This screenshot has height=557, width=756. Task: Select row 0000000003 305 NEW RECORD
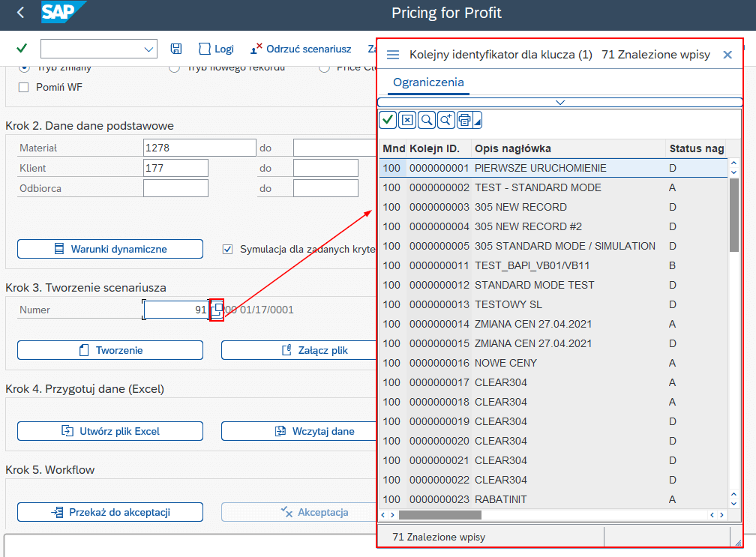(x=553, y=207)
